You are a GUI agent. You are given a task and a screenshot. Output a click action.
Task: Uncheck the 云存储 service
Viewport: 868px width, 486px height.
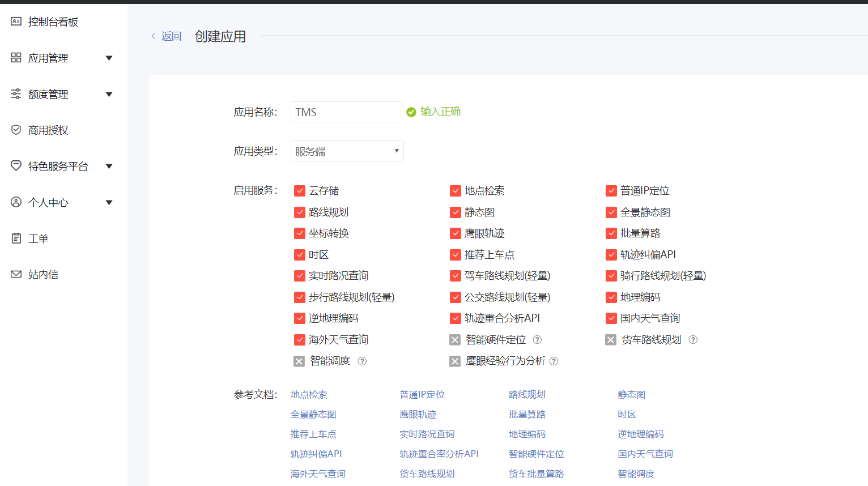(x=300, y=191)
